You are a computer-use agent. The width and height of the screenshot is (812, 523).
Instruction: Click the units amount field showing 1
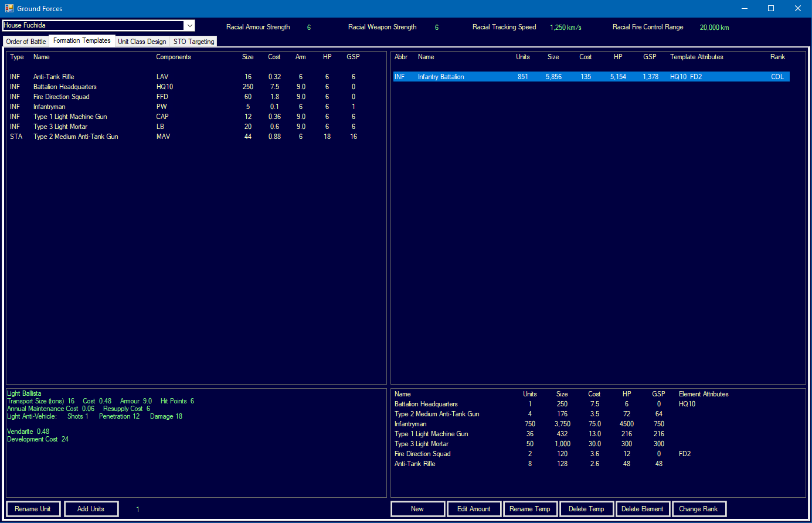[138, 510]
